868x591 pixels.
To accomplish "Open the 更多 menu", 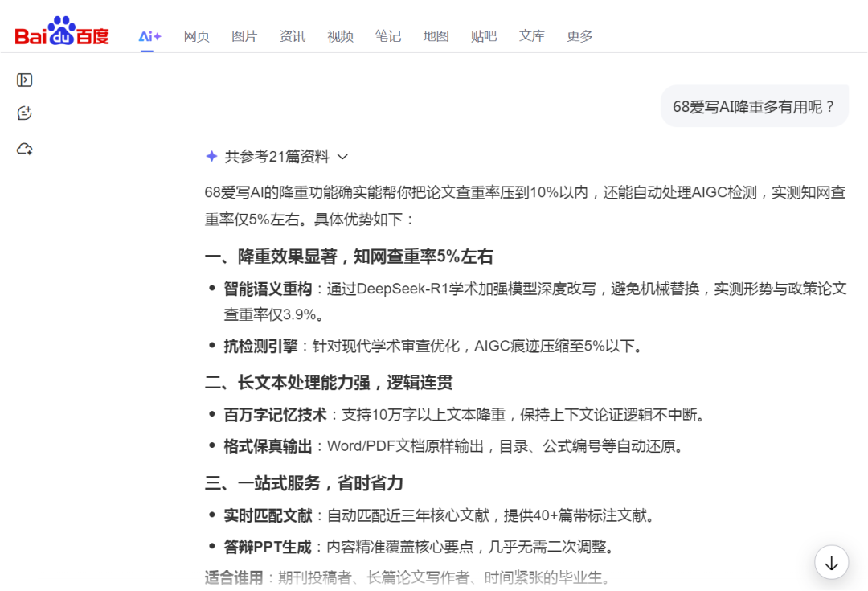I will pos(579,36).
